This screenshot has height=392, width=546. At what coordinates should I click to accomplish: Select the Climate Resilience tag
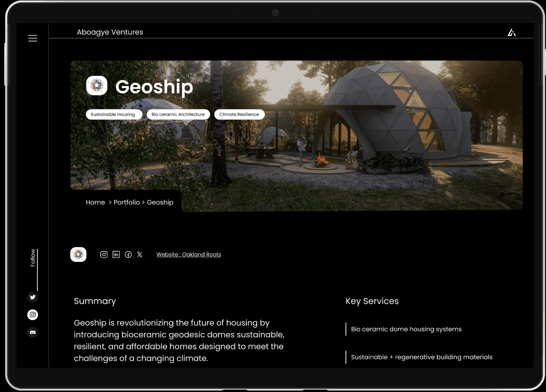click(239, 114)
